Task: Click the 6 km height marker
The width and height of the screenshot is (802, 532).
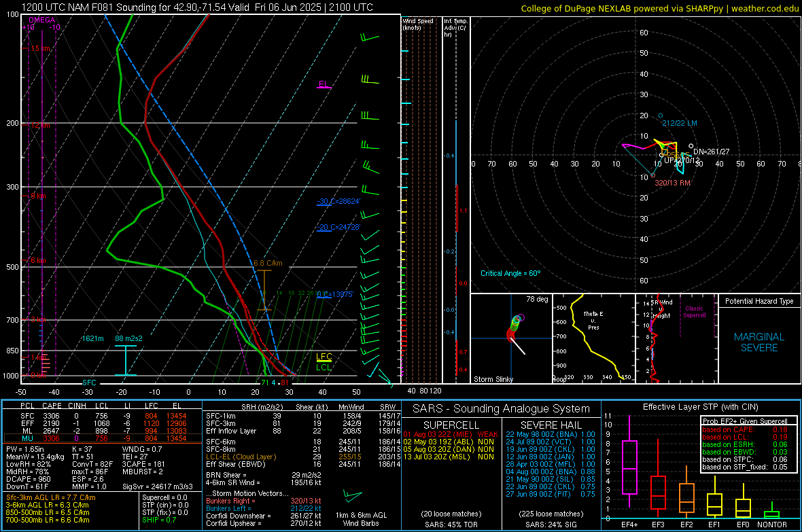Action: [38, 260]
